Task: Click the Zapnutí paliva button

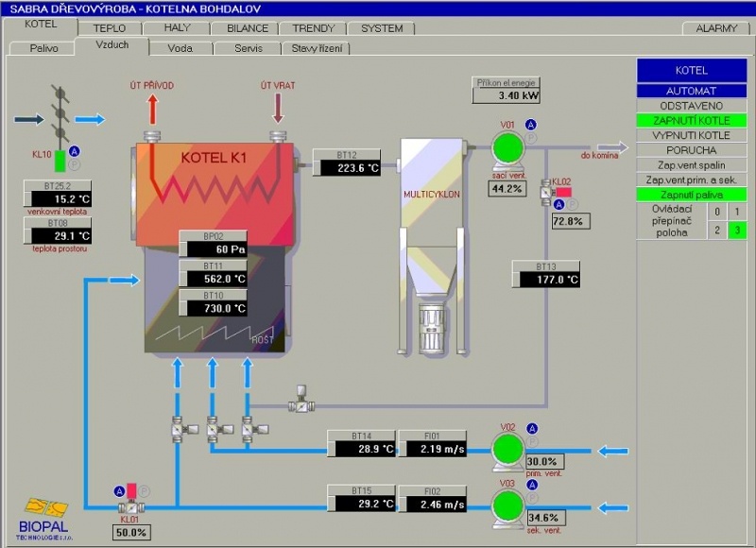Action: [x=692, y=195]
